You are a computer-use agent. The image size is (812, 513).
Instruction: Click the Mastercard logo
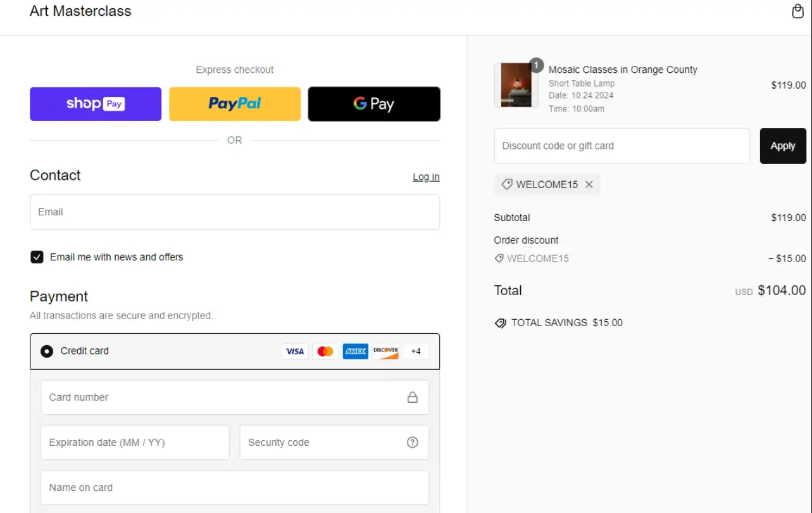325,351
